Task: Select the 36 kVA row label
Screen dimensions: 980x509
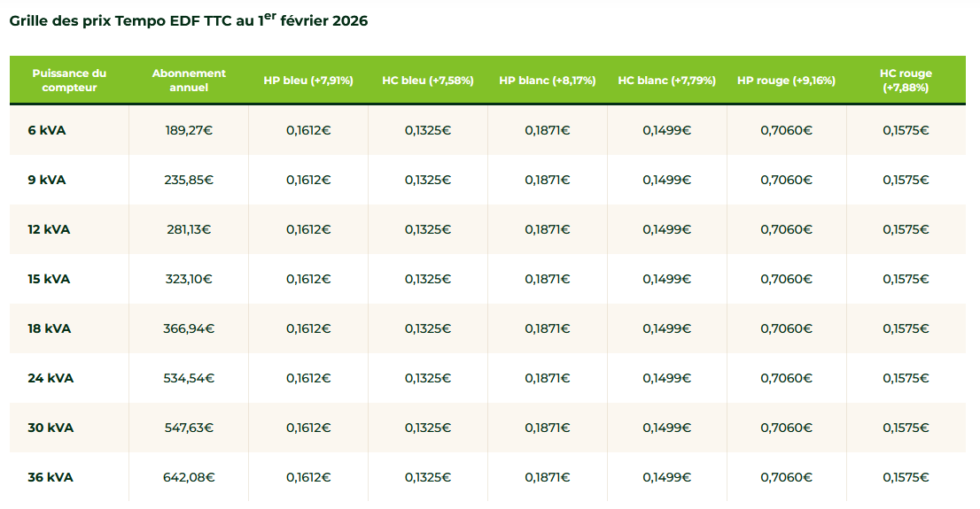Action: [51, 477]
